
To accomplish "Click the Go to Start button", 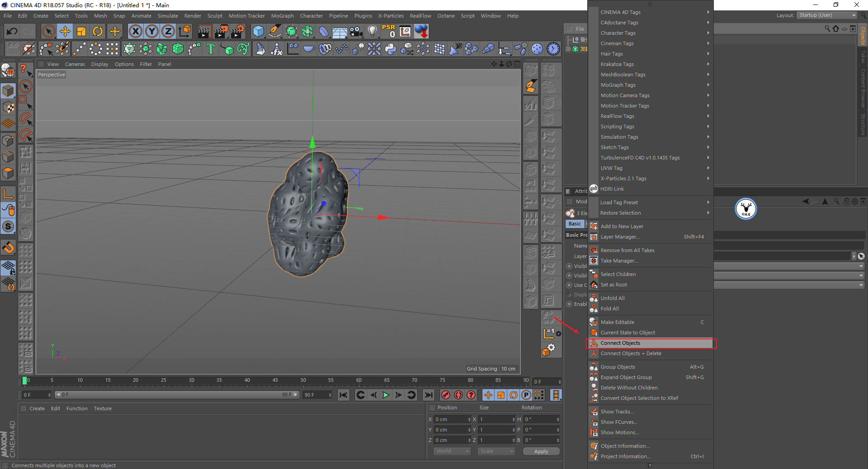I will point(344,395).
